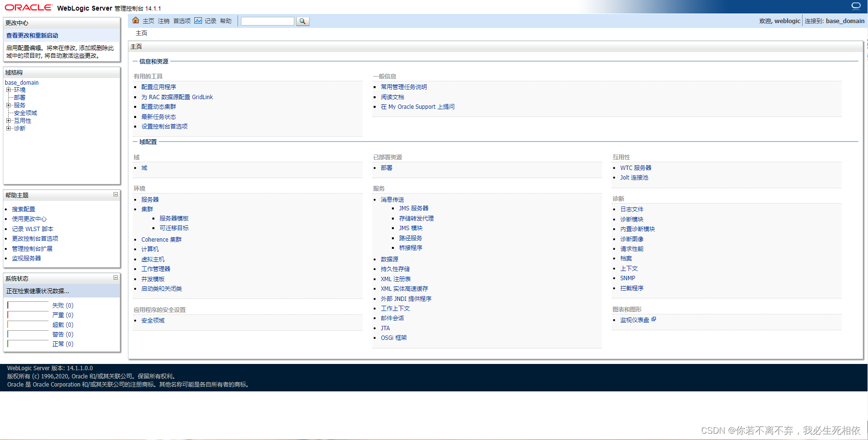
Task: Open 记录 WLST 脚本 help topic
Action: (x=33, y=229)
